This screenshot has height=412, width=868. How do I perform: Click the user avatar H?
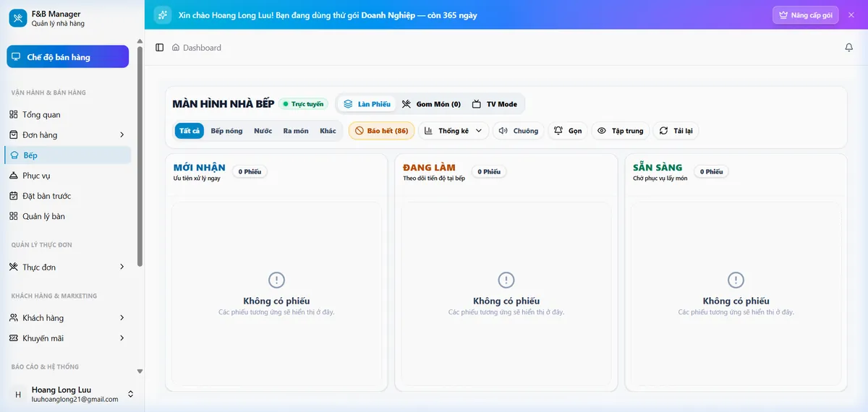click(17, 394)
